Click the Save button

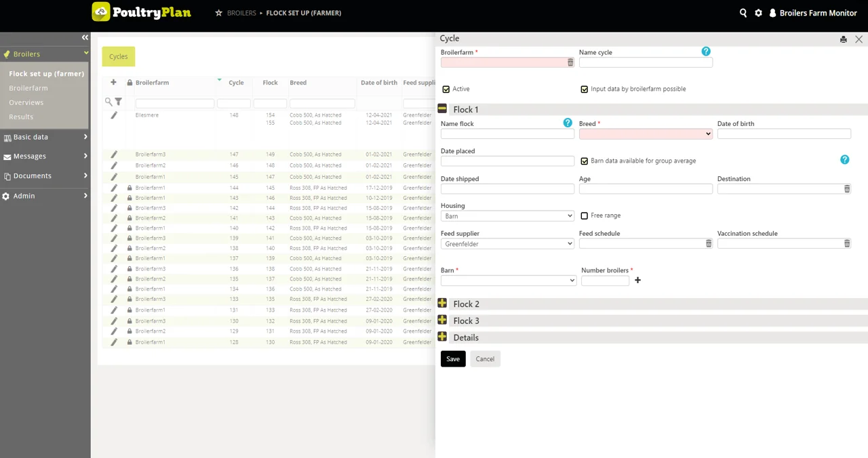pos(453,359)
